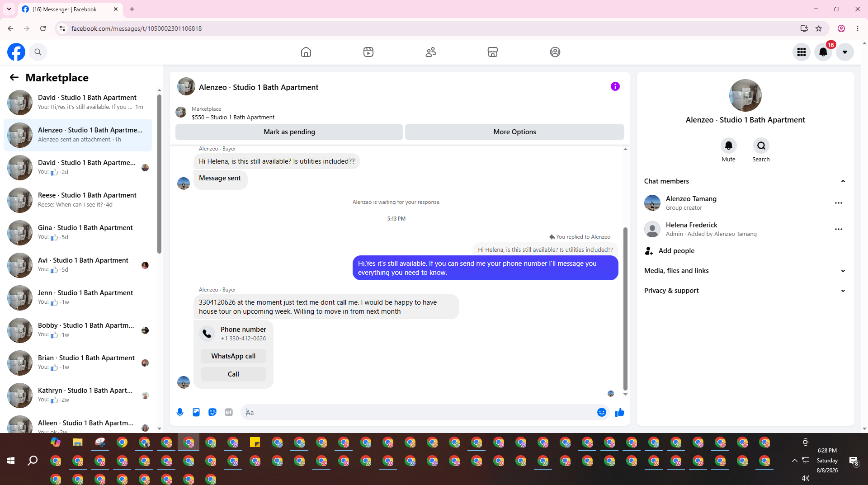Screen dimensions: 868x485
Task: Open the Facebook home logo
Action: 16,52
